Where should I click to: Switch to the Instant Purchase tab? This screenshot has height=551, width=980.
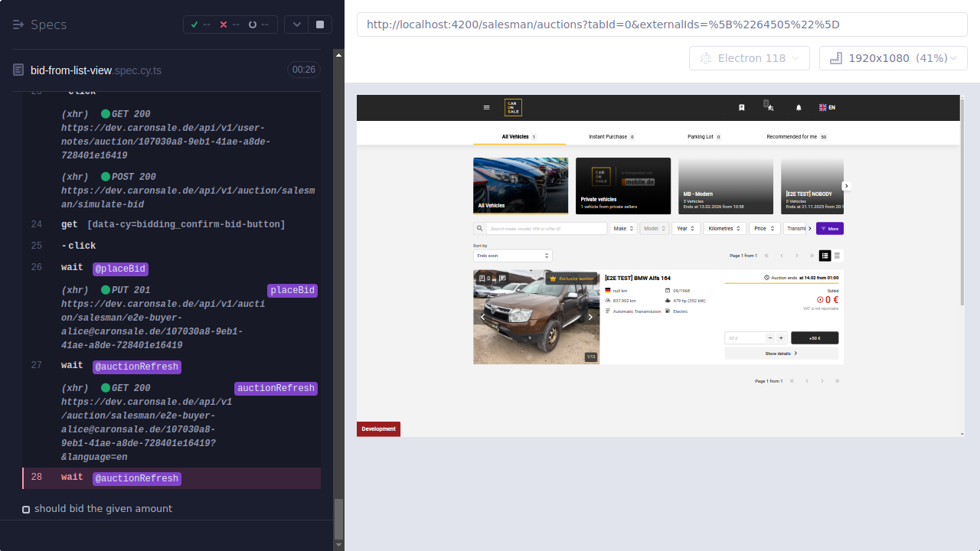tap(609, 136)
